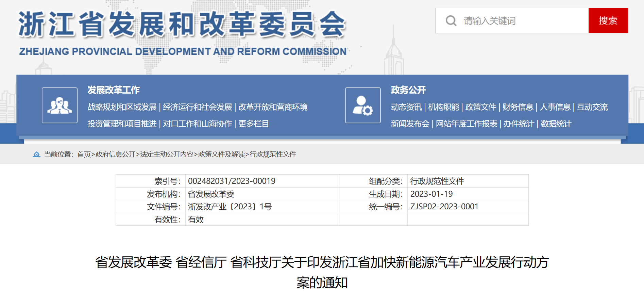
Task: Focus the 请输入关键词 search field
Action: point(523,21)
